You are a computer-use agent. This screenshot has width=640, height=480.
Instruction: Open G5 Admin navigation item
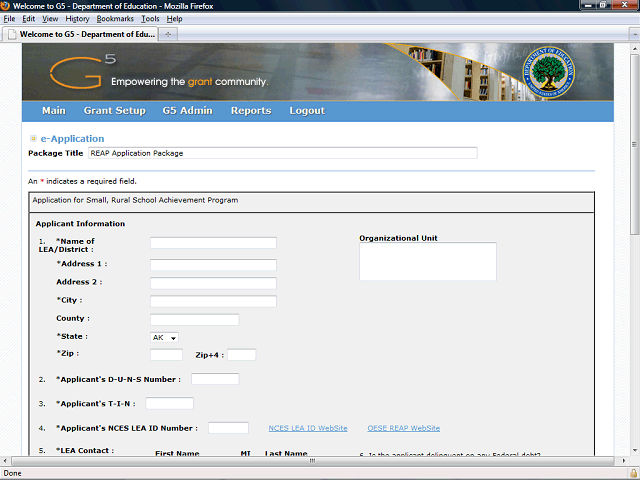187,111
